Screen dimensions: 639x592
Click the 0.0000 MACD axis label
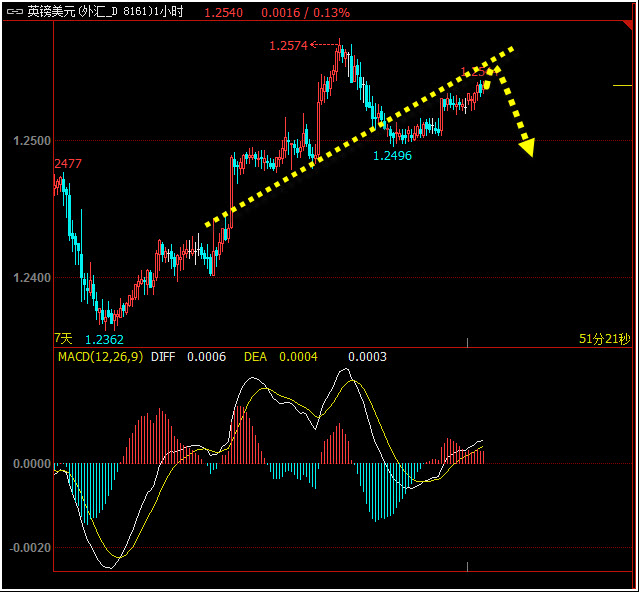click(x=32, y=464)
